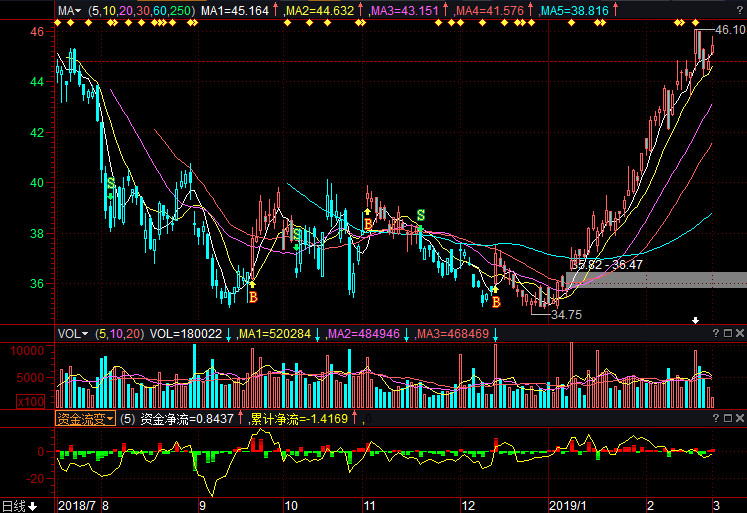Close the 资金流变 indicator panel
The height and width of the screenshot is (513, 747).
(x=737, y=419)
